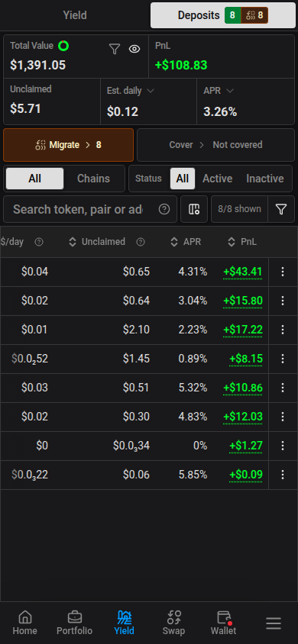Click the green 8 badge on Deposits tab

pyautogui.click(x=232, y=15)
